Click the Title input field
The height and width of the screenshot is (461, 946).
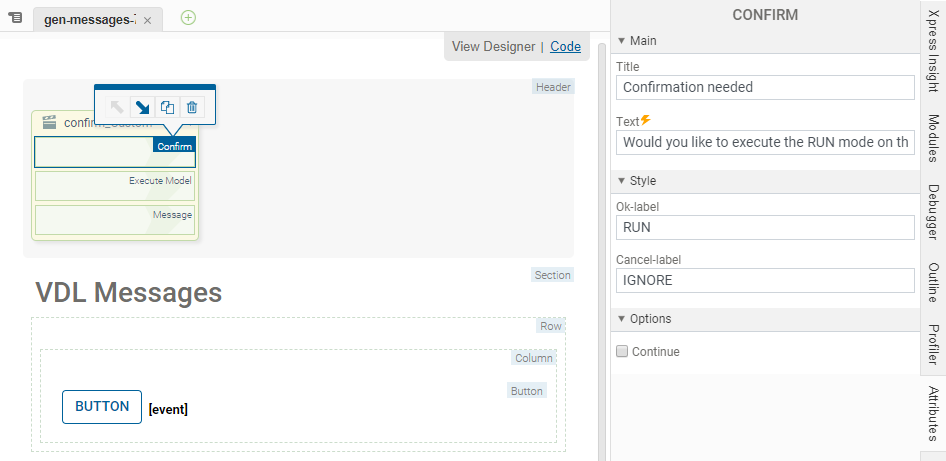765,88
